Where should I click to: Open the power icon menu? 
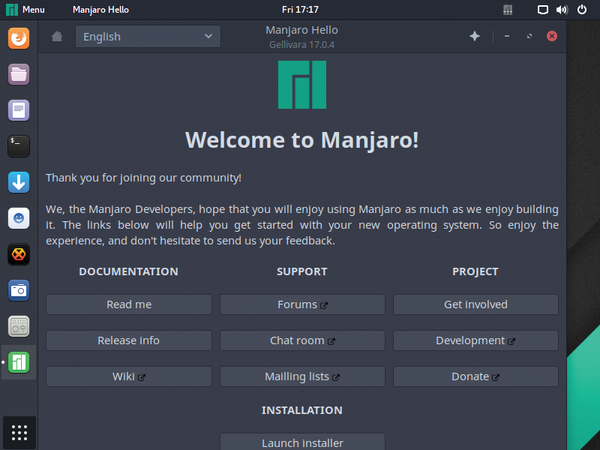pos(582,10)
